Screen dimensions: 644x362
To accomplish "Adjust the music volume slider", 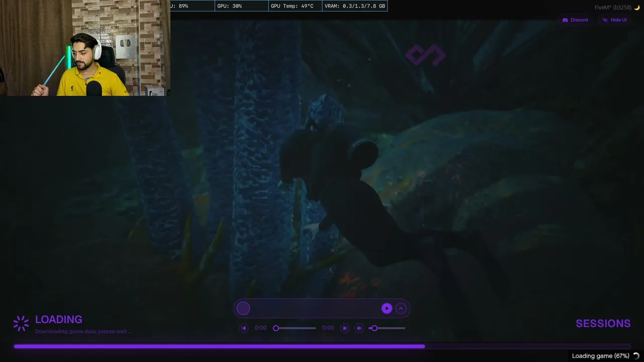I will [387, 328].
